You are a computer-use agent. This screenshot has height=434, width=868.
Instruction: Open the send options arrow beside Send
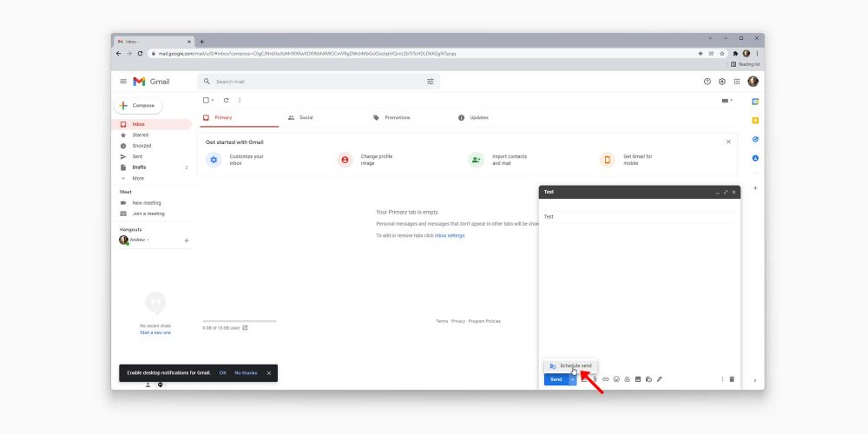[x=572, y=379]
